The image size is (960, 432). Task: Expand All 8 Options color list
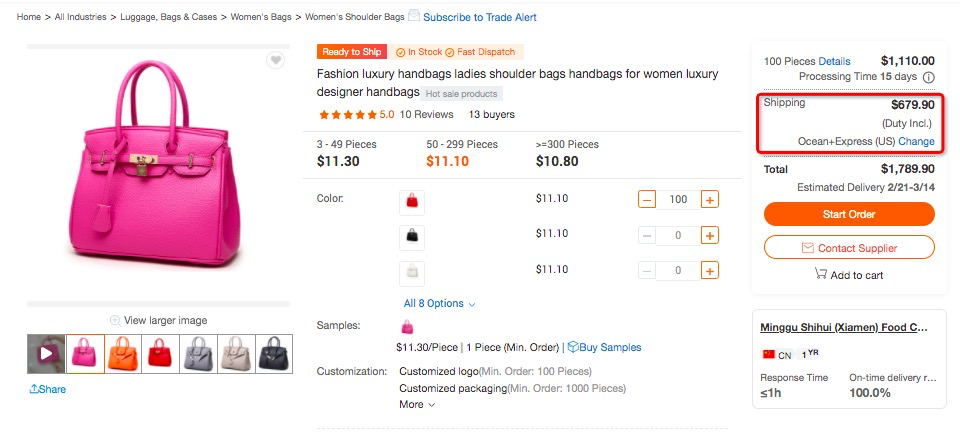(x=439, y=303)
